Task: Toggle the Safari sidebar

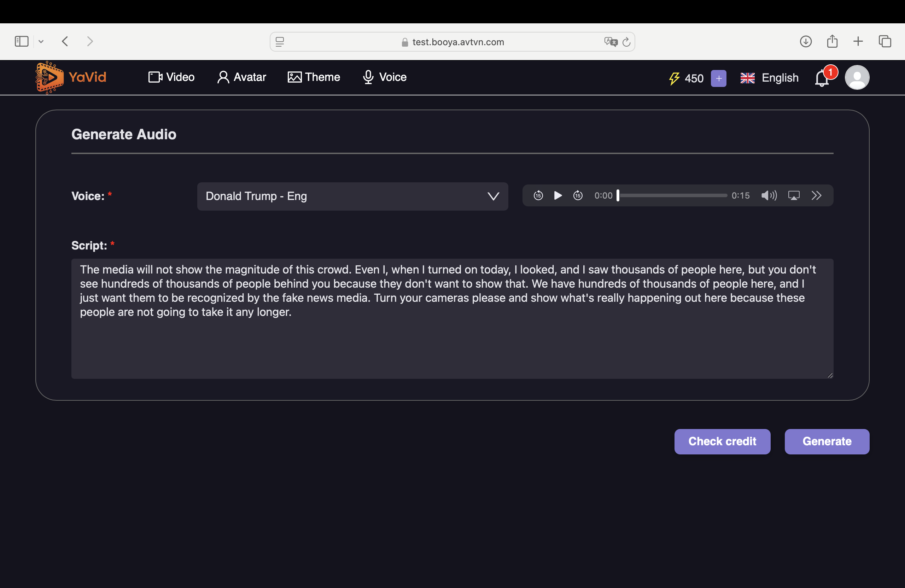Action: pos(22,41)
